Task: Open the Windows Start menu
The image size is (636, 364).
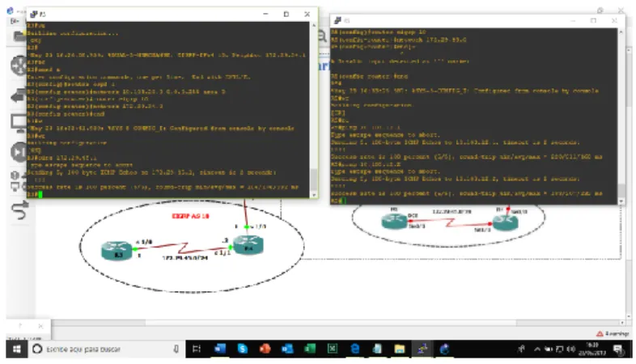Action: coord(17,349)
